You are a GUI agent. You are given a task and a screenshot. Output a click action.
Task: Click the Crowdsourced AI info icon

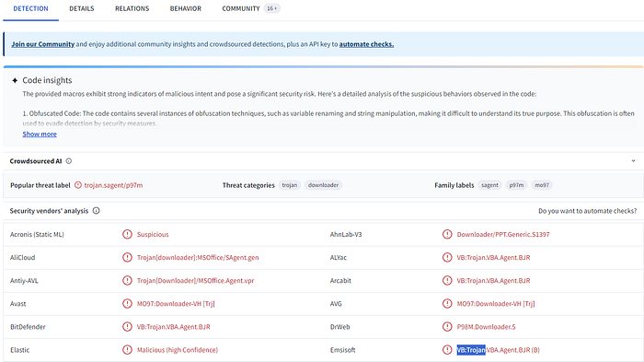pos(69,161)
